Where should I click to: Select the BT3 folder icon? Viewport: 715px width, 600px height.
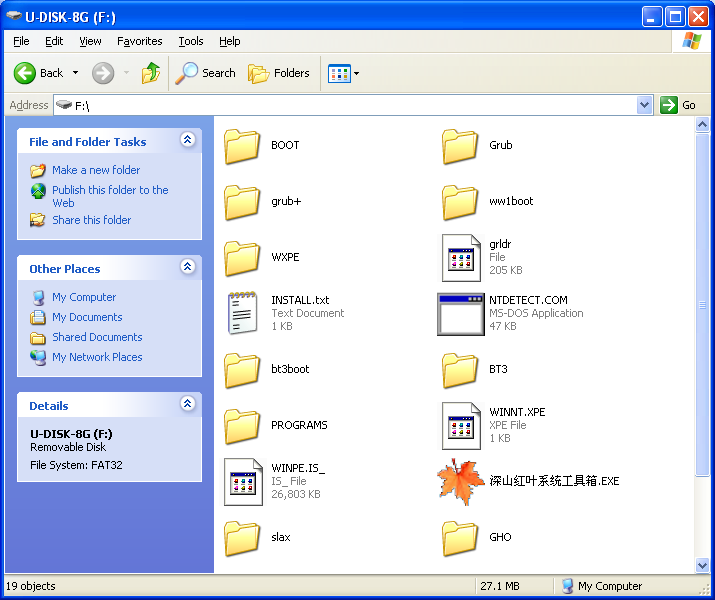point(460,370)
